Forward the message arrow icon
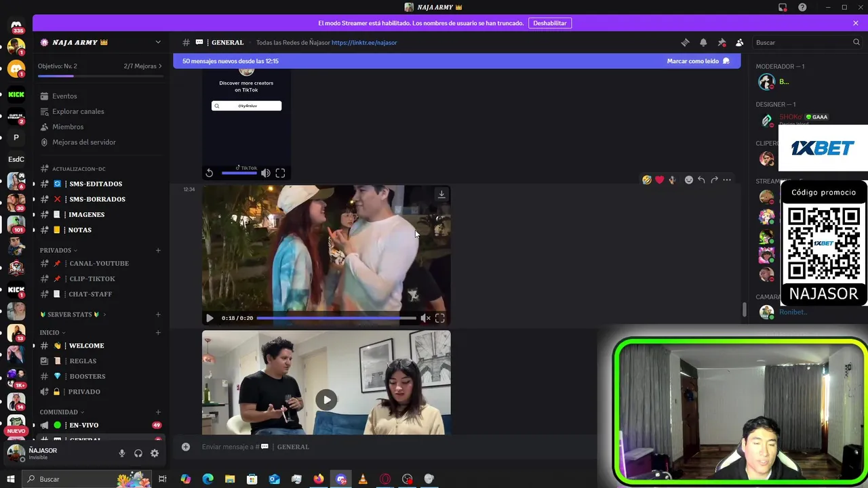 [x=714, y=180]
